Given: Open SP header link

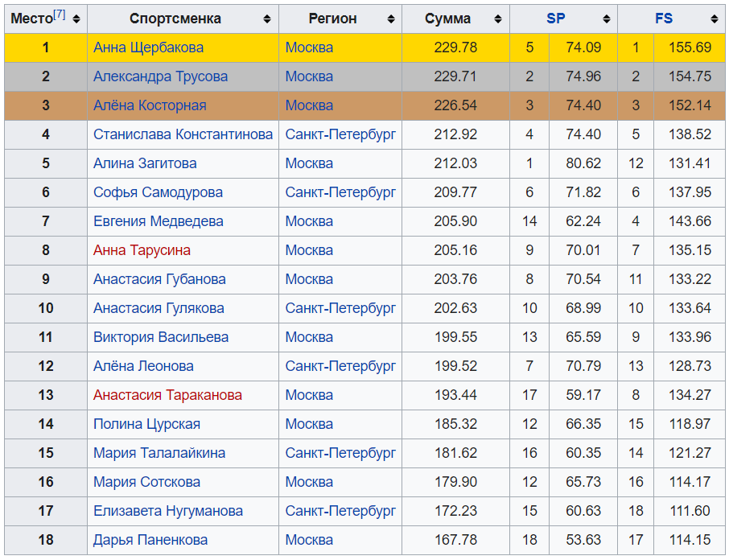Looking at the screenshot, I should (x=555, y=19).
